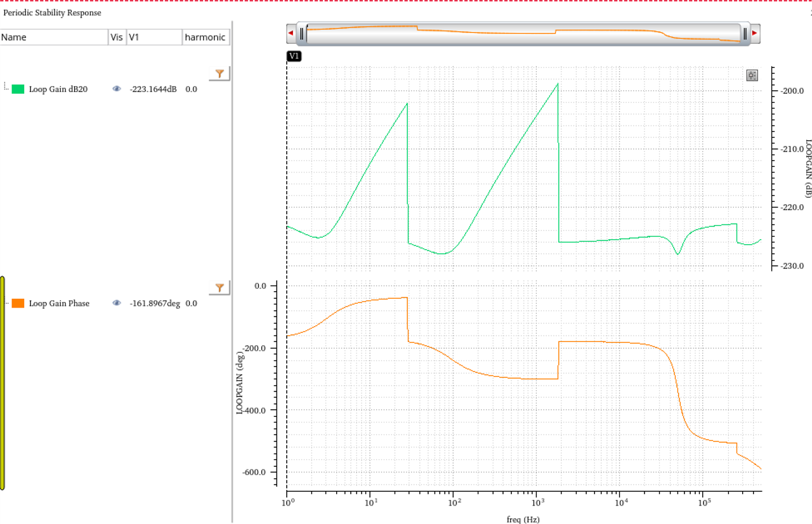The width and height of the screenshot is (812, 524).
Task: Expand the Loop Gain dB20 tree node
Action: point(6,88)
